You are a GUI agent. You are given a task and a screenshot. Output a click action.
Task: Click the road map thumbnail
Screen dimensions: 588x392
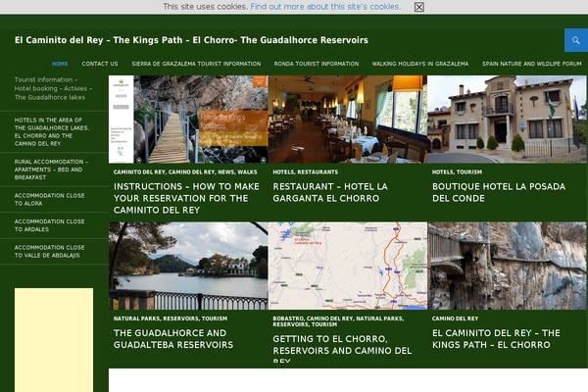(x=348, y=266)
